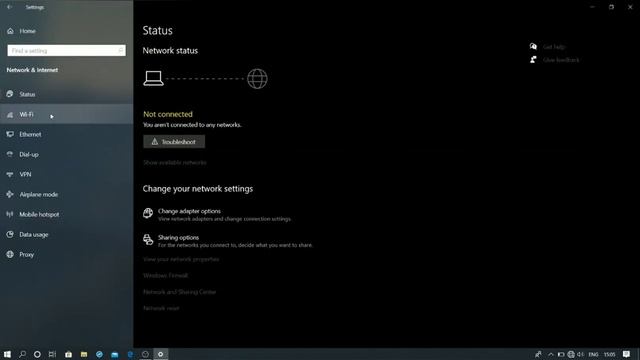Click the network globe tray icon
The width and height of the screenshot is (640, 360).
click(x=571, y=354)
